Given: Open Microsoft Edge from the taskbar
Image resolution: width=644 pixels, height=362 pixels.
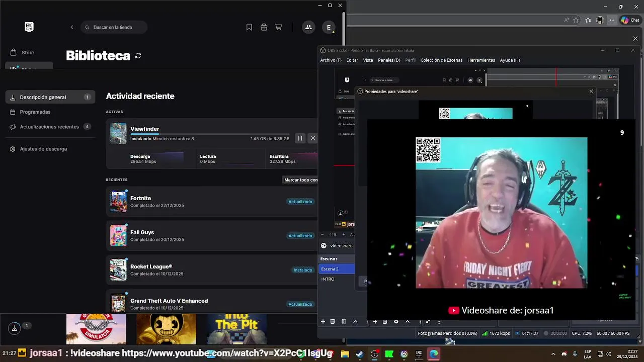Looking at the screenshot, I should pyautogui.click(x=434, y=354).
